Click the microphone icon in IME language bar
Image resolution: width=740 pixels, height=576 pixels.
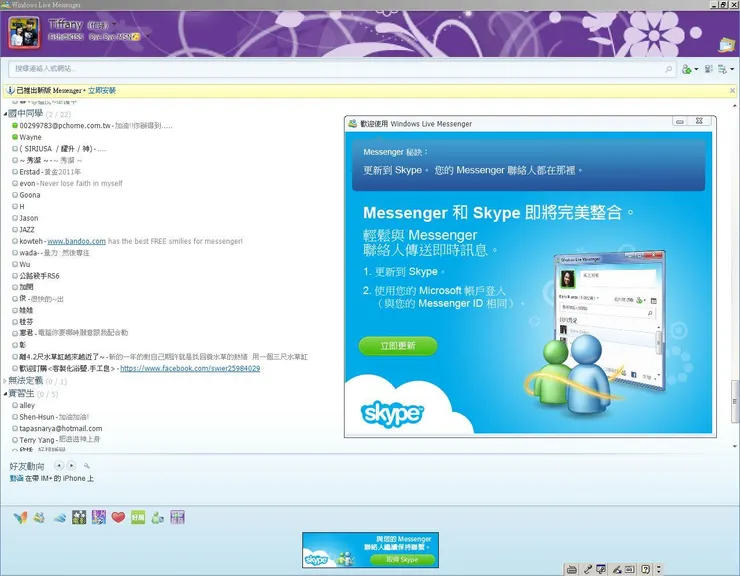coord(588,569)
